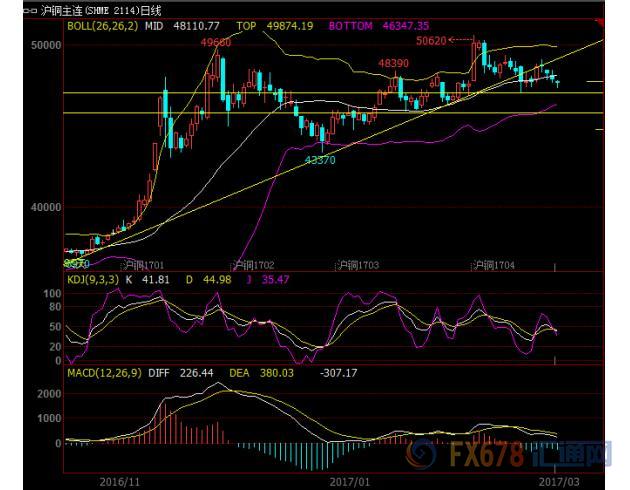Click the 沪铜主连 (SHME 2114)日线 chart title
Viewport: 630px width, 490px height.
(101, 11)
